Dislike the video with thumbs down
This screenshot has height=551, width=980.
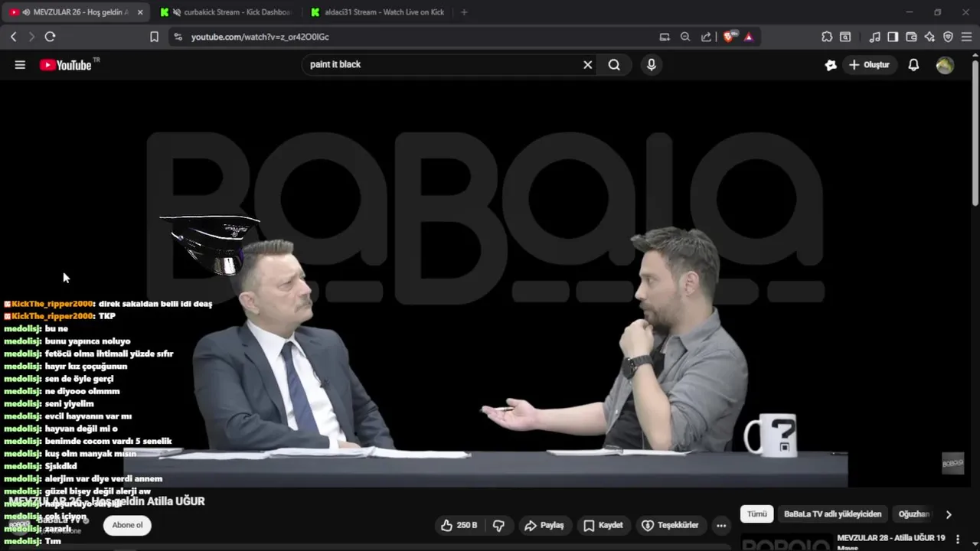tap(498, 525)
